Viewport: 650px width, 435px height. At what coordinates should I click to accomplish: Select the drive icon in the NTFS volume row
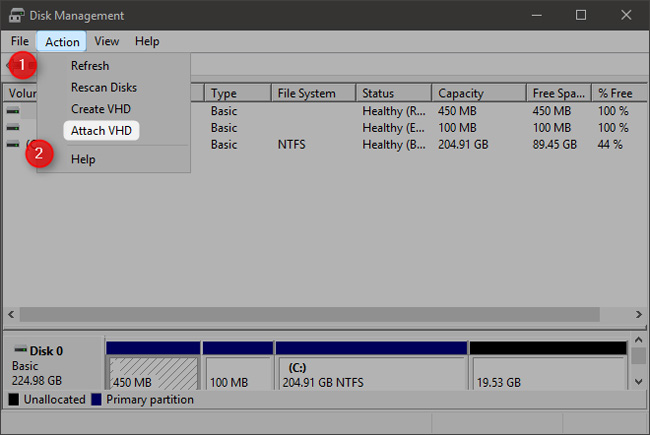13,144
